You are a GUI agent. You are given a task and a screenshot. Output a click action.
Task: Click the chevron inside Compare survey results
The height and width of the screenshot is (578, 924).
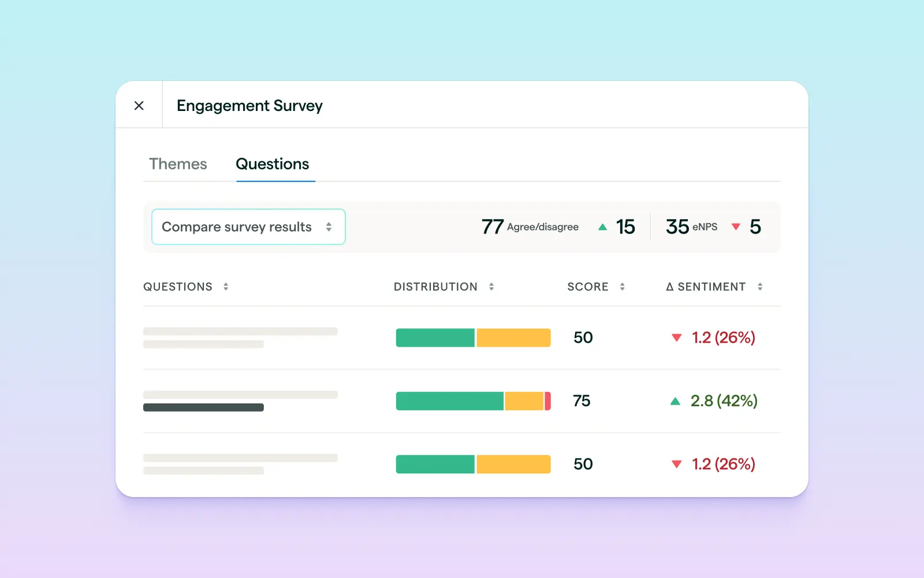tap(329, 227)
